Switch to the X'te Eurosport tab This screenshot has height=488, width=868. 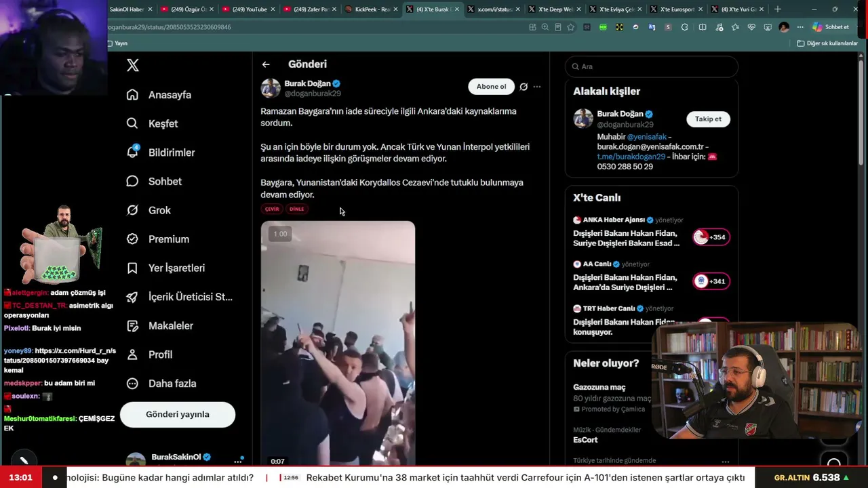675,9
